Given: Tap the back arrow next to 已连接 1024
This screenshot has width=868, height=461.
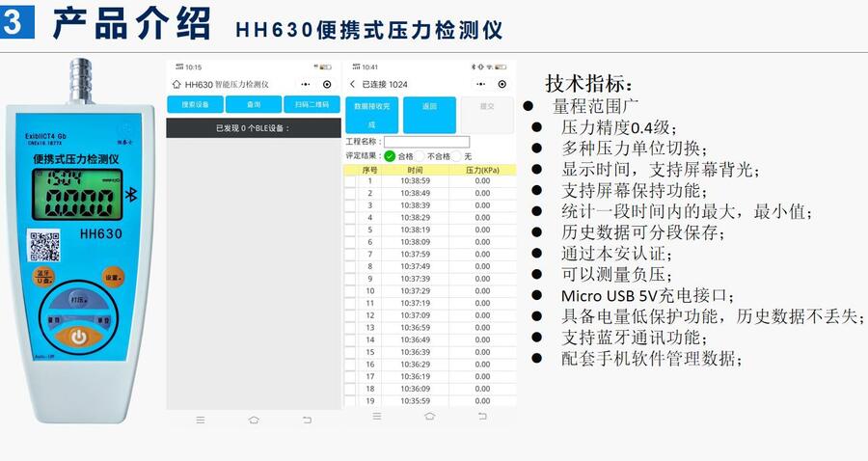Looking at the screenshot, I should point(352,85).
